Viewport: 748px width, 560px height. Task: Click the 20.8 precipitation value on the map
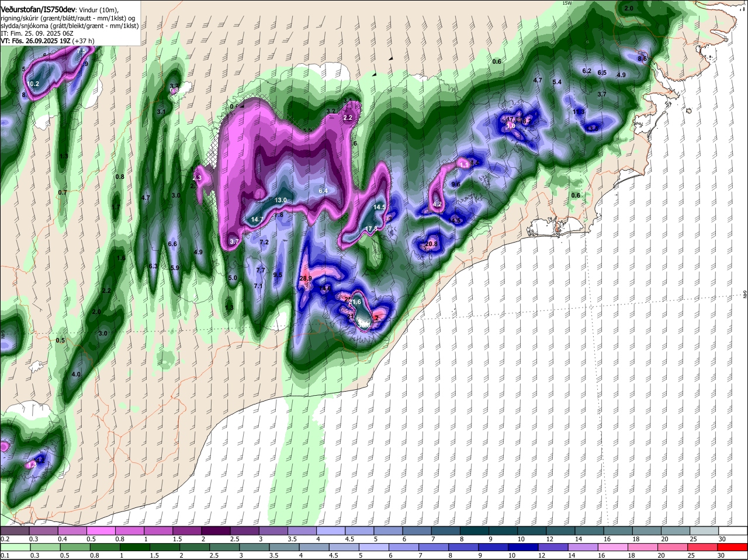click(x=431, y=244)
